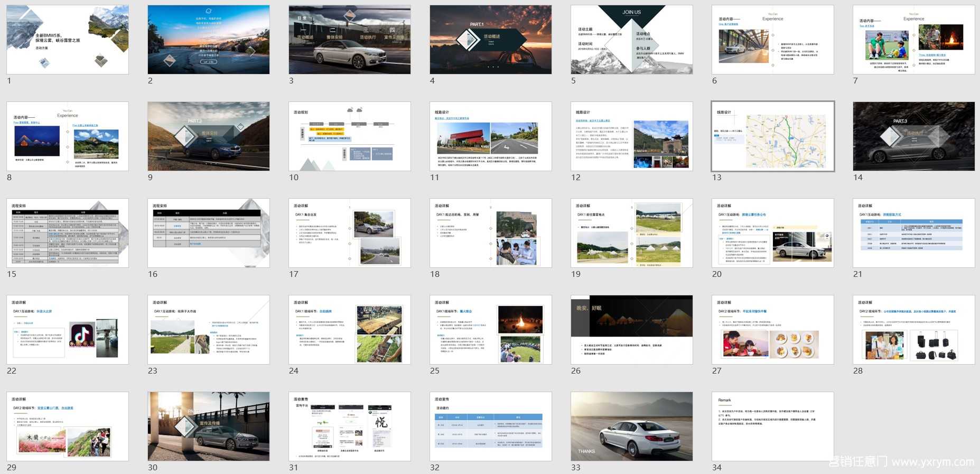Screen dimensions: 980x474
Task: Select slide 19 with the campsite tent photos
Action: click(632, 233)
